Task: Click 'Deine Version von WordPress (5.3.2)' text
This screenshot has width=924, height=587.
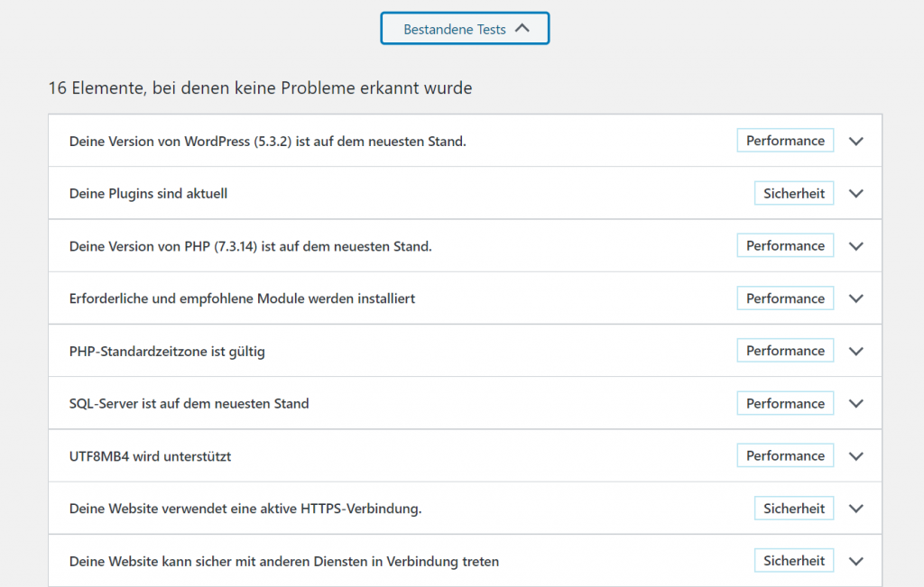Action: click(267, 142)
